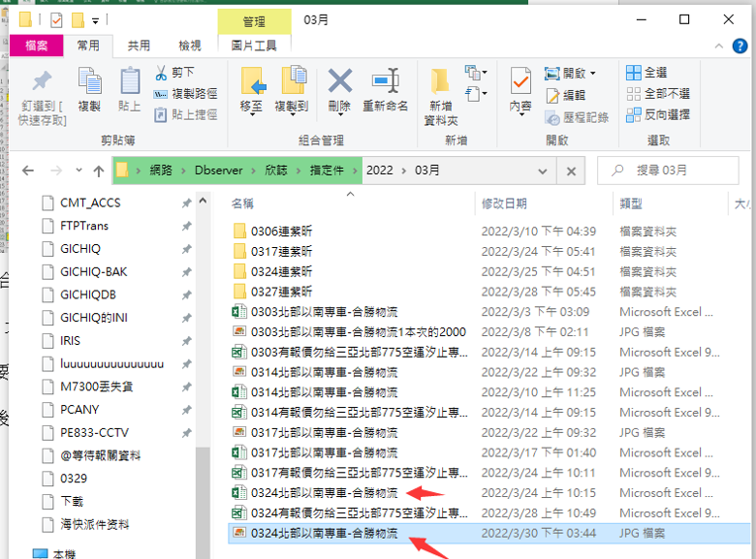756x559 pixels.
Task: Click the 全選 (Select all) option
Action: pos(646,73)
